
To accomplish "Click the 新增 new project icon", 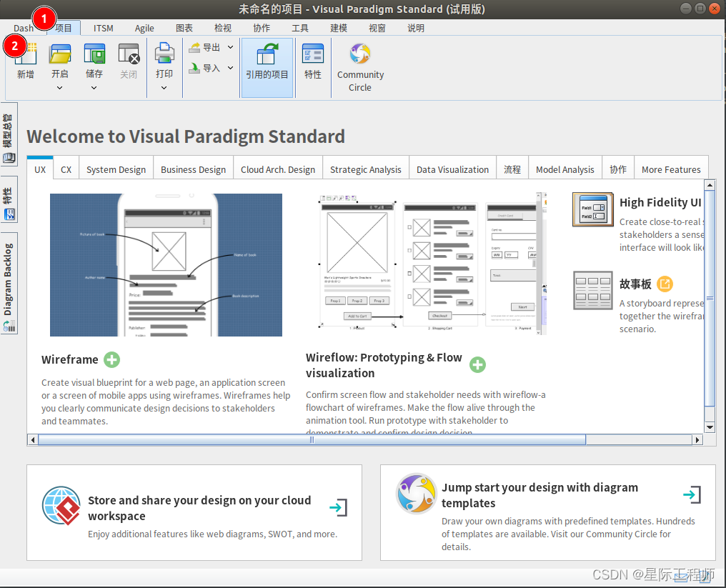I will [x=26, y=54].
